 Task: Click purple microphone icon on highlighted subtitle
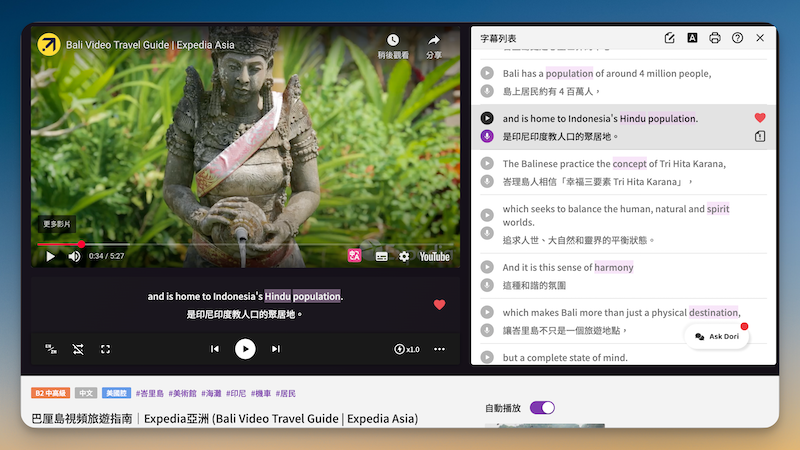coord(487,136)
